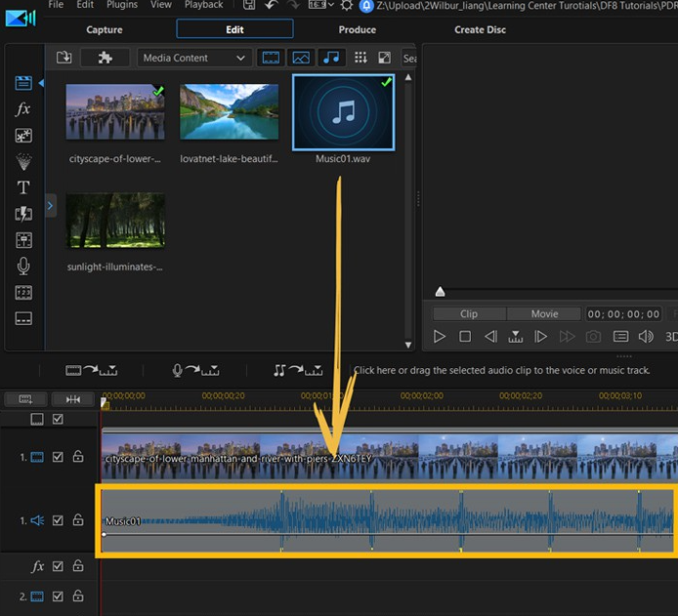This screenshot has width=678, height=616.
Task: Insert selected clip on video track
Action: [91, 370]
